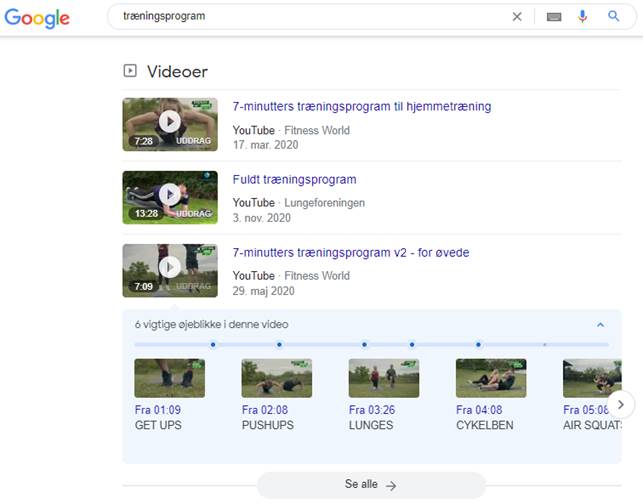Open link 7-minutters træningsprogram til hjemmetræning
Screen dimensions: 643x504
coord(361,107)
